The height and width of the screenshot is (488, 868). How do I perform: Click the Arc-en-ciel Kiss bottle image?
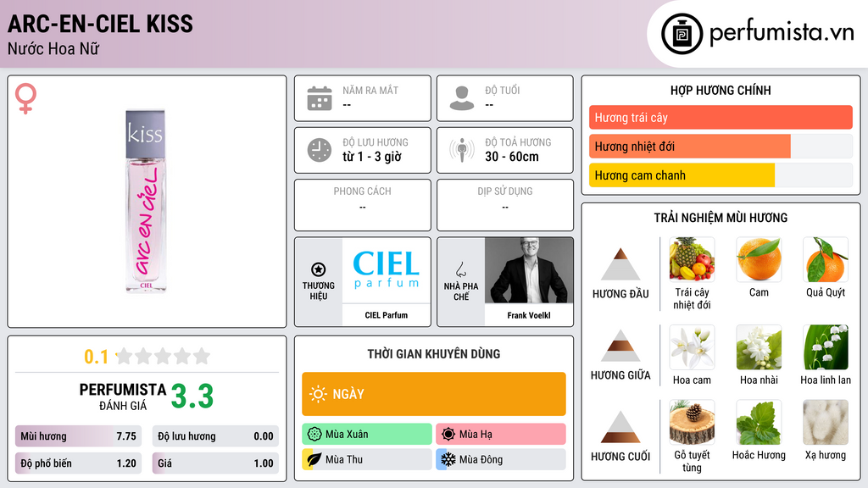[x=146, y=201]
